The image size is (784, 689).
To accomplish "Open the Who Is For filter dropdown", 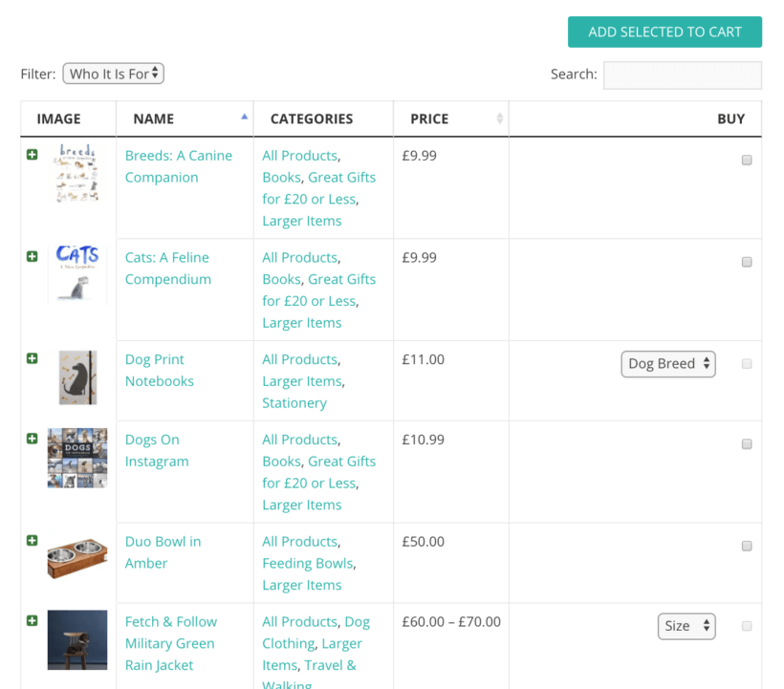I will tap(113, 73).
